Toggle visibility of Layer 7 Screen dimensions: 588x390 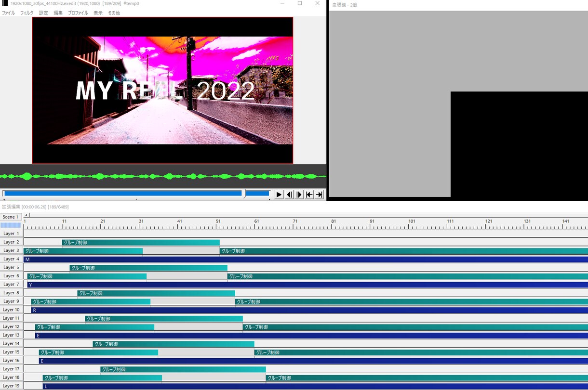point(12,285)
